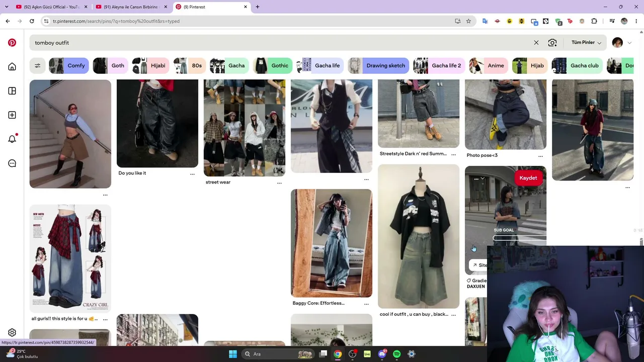644x362 pixels.
Task: Open the Chrome extensions puzzle icon
Action: (594, 21)
